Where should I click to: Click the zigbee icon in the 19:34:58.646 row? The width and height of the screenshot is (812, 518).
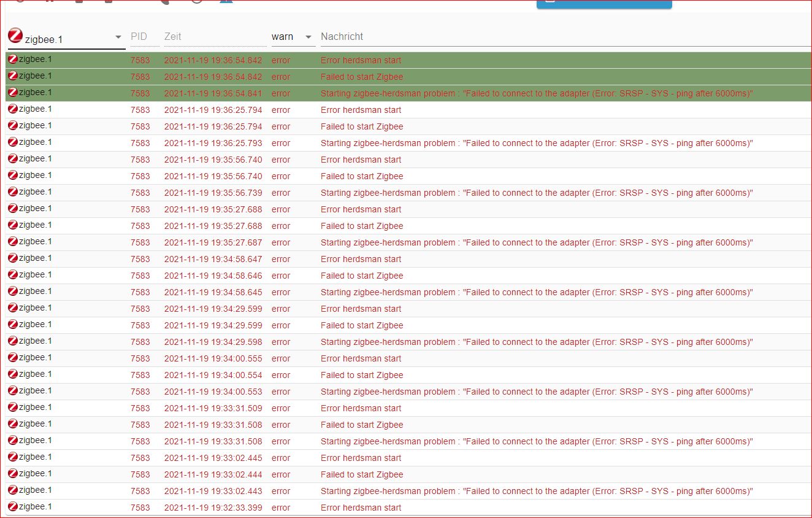pos(13,274)
